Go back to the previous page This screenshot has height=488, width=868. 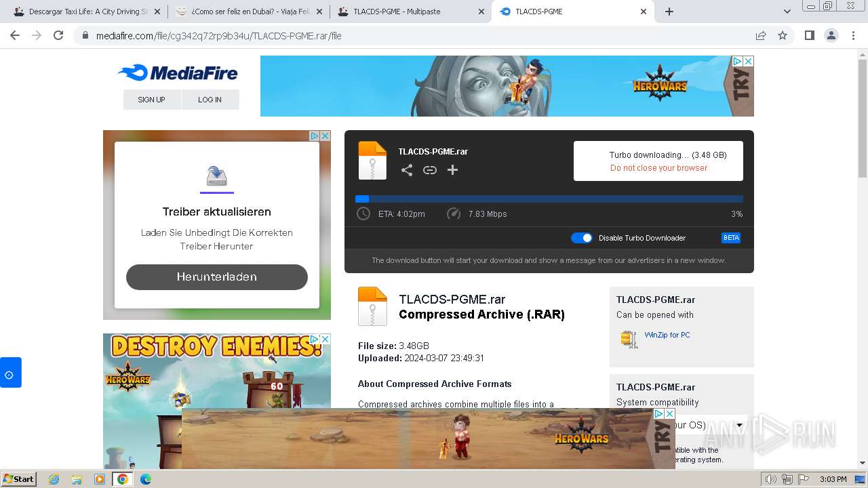(x=15, y=35)
